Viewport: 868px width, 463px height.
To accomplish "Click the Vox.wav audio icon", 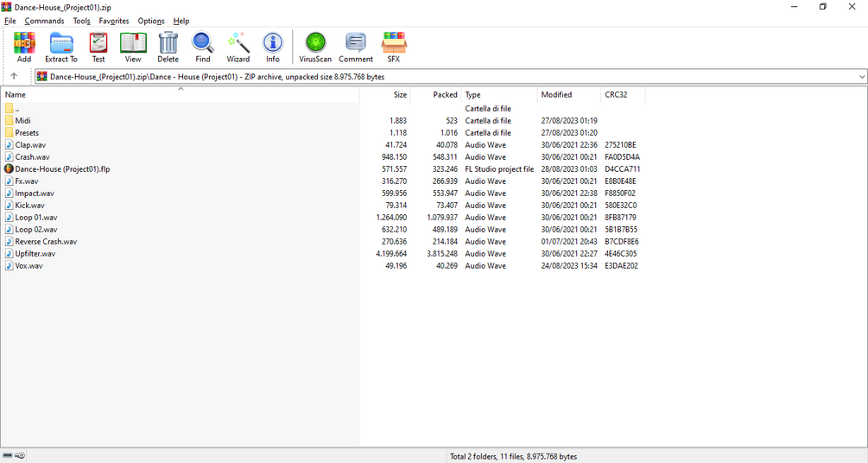I will coord(9,265).
